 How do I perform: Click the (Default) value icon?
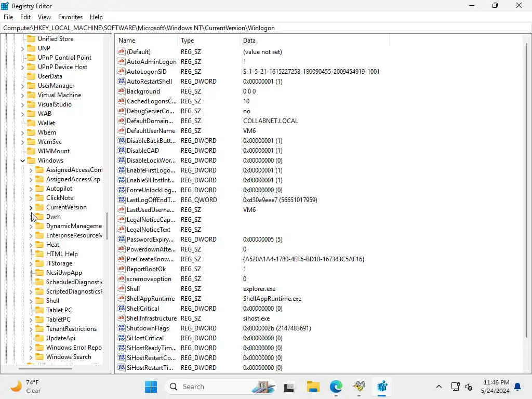point(122,51)
